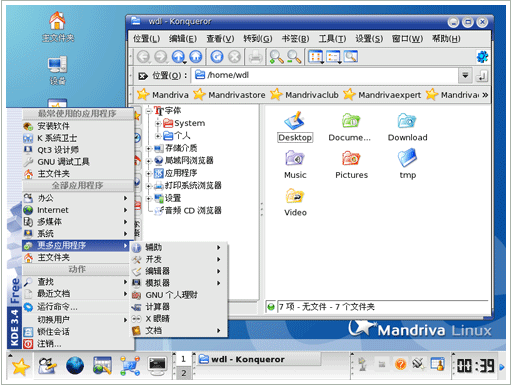Select the 音频 CD 浏览器 tree item

pyautogui.click(x=188, y=211)
